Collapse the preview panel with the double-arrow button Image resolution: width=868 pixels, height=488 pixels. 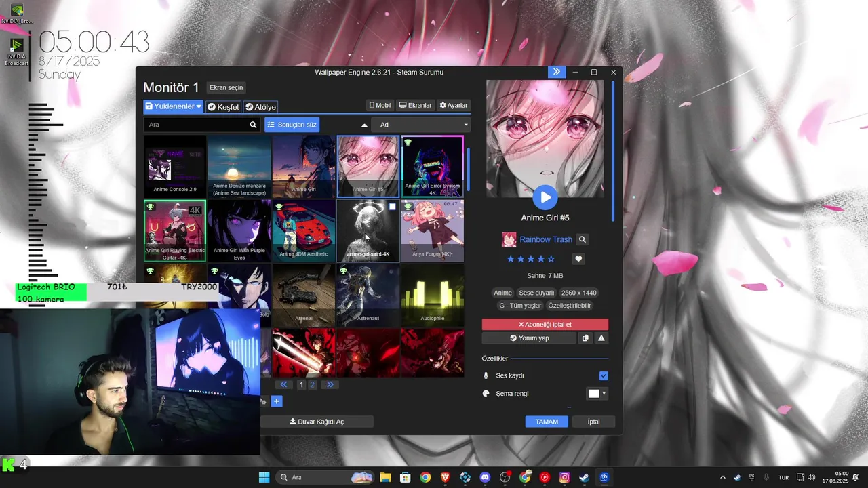click(x=556, y=72)
